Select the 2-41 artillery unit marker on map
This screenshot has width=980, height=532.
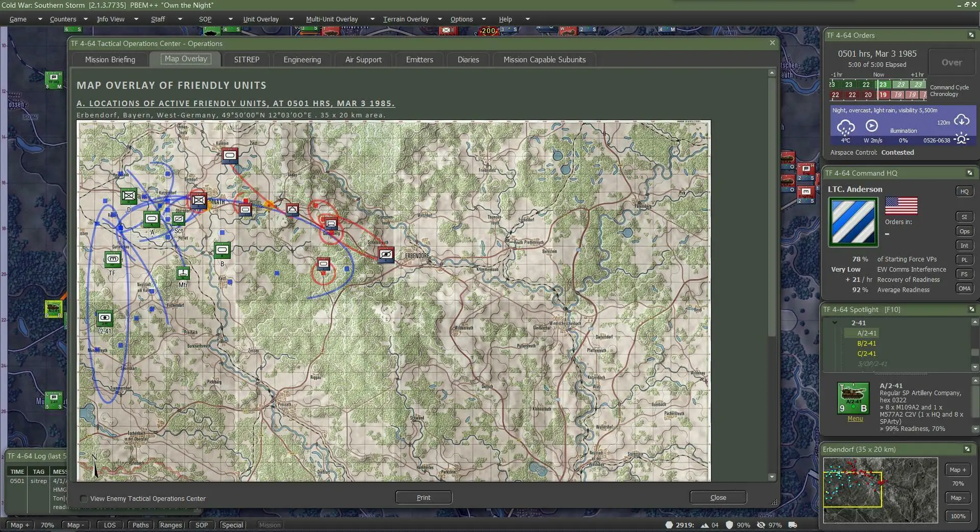(105, 318)
